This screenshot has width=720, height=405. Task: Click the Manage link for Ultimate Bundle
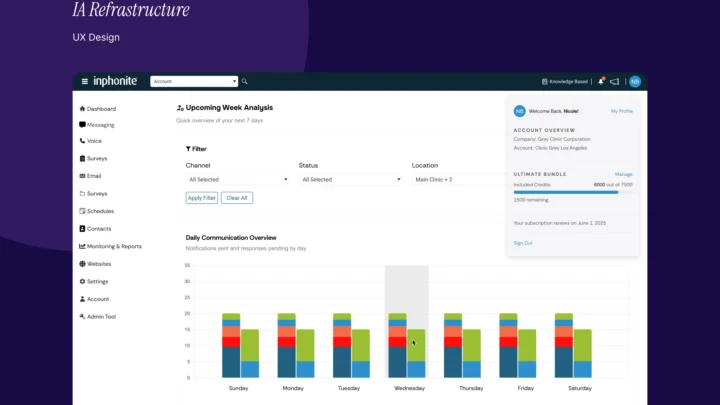[x=624, y=174]
